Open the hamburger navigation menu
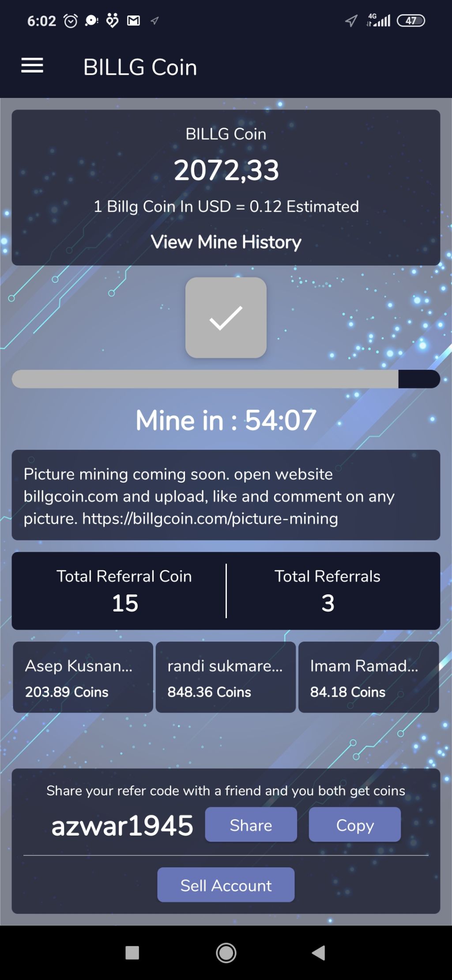 [32, 66]
